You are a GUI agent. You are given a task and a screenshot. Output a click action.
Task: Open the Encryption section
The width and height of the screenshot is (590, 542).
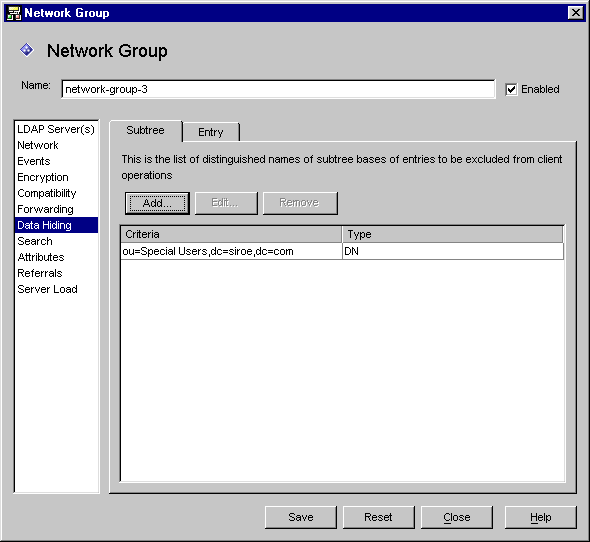click(56, 177)
